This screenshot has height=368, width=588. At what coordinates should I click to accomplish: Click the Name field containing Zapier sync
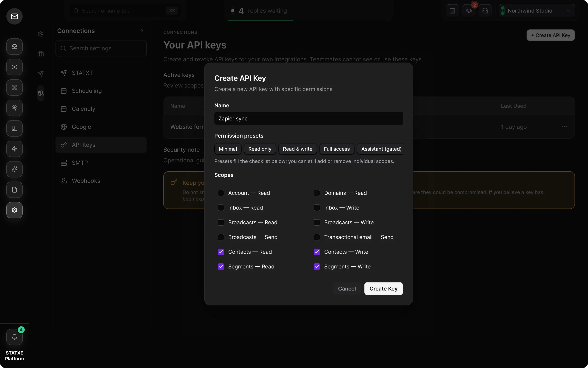pos(308,119)
